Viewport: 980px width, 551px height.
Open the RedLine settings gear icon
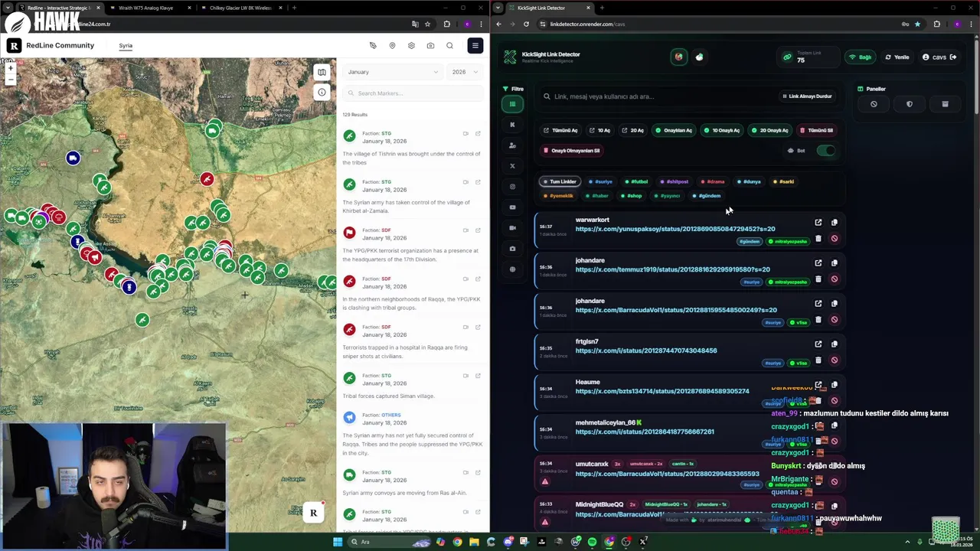(411, 45)
